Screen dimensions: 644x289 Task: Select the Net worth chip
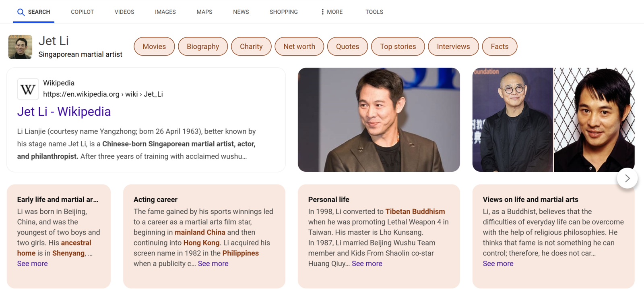(x=299, y=46)
